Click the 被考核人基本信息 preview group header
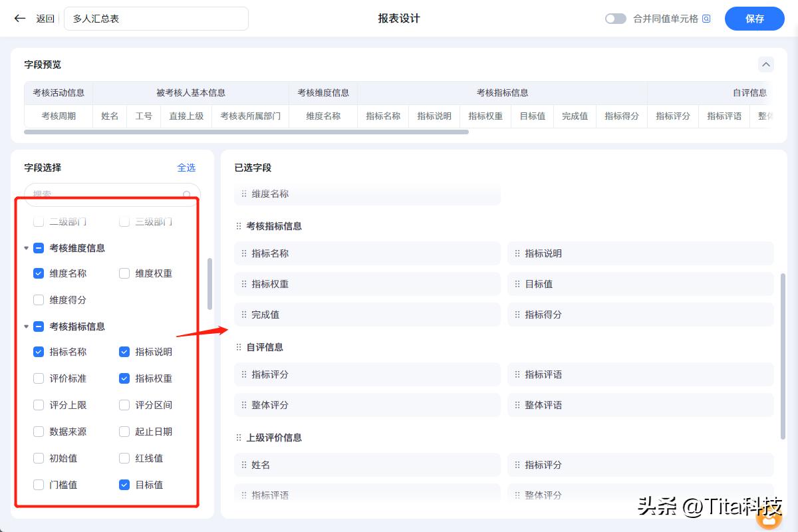 pyautogui.click(x=191, y=93)
